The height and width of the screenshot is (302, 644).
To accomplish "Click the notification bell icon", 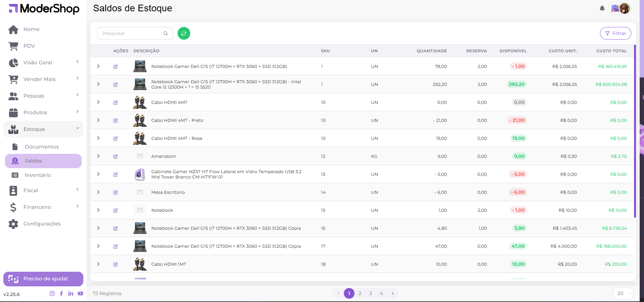I will (x=602, y=8).
